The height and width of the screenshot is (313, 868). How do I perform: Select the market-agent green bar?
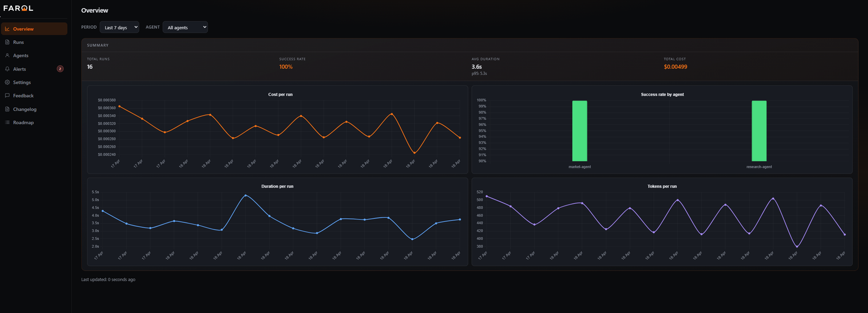[x=579, y=131]
